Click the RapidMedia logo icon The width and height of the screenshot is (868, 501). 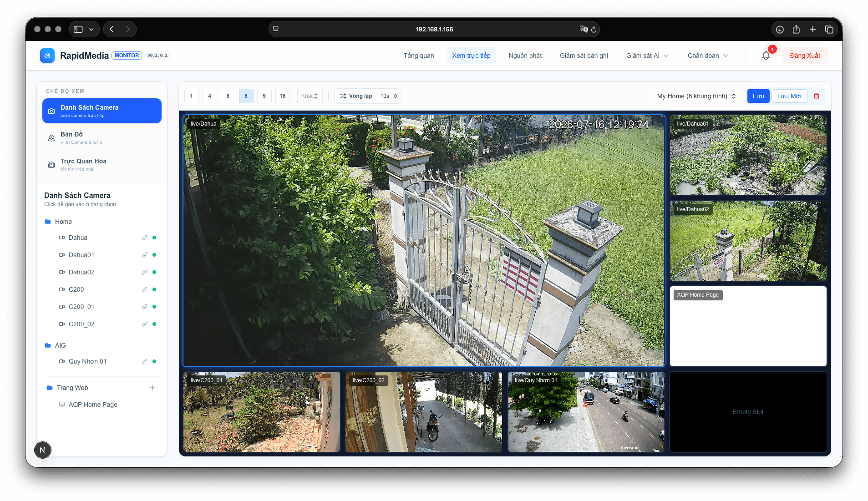[x=47, y=56]
